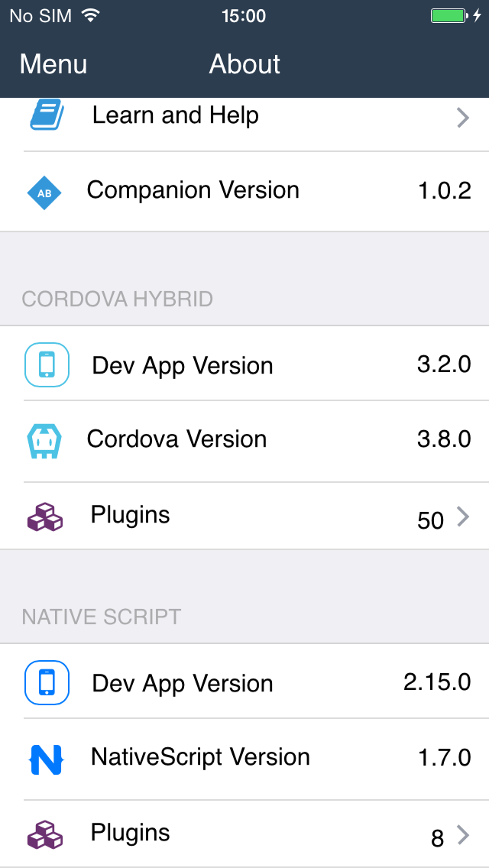The height and width of the screenshot is (868, 489).
Task: Open Cordova Plugins chevron showing 50
Action: pyautogui.click(x=462, y=517)
